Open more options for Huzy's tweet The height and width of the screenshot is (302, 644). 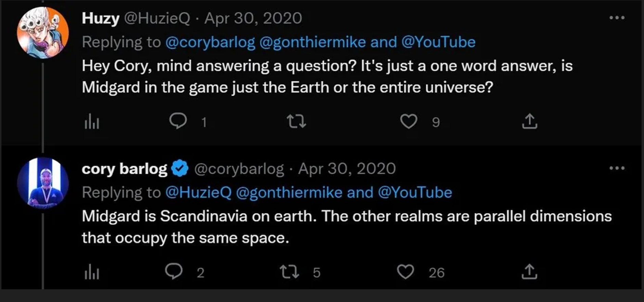pos(617,18)
